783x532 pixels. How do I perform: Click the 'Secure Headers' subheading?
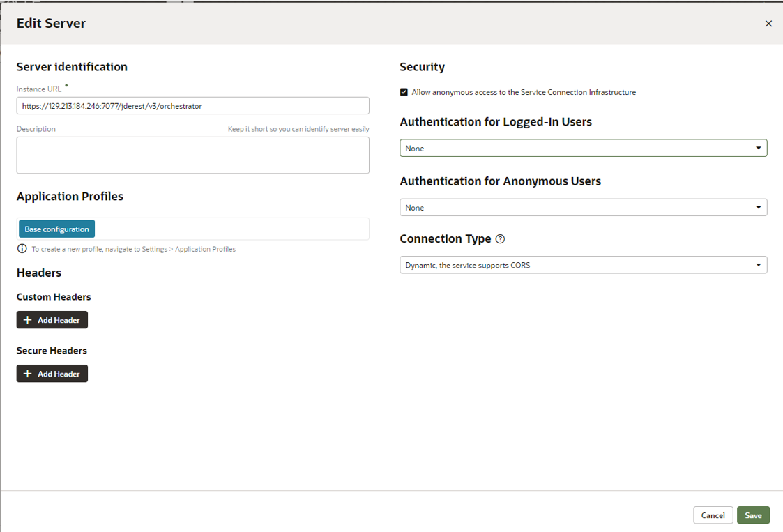(52, 351)
